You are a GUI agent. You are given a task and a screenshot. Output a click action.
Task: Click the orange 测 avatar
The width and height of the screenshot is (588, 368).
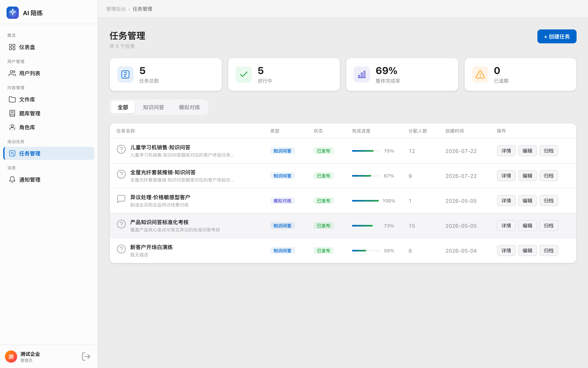(x=11, y=357)
